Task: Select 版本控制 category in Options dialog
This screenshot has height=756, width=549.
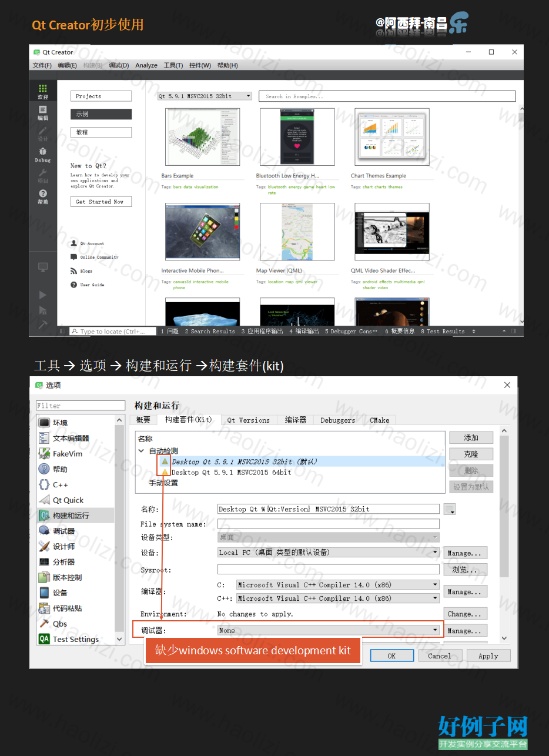Action: click(76, 577)
